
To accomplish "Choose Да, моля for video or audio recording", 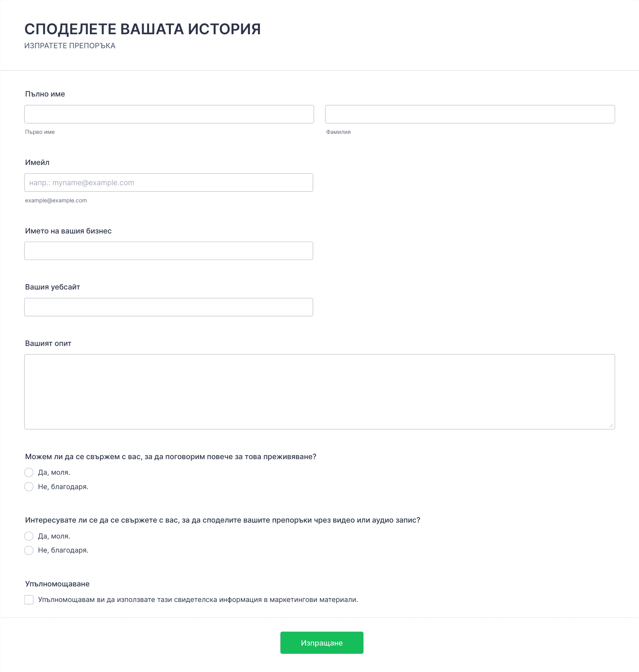I will [x=29, y=536].
